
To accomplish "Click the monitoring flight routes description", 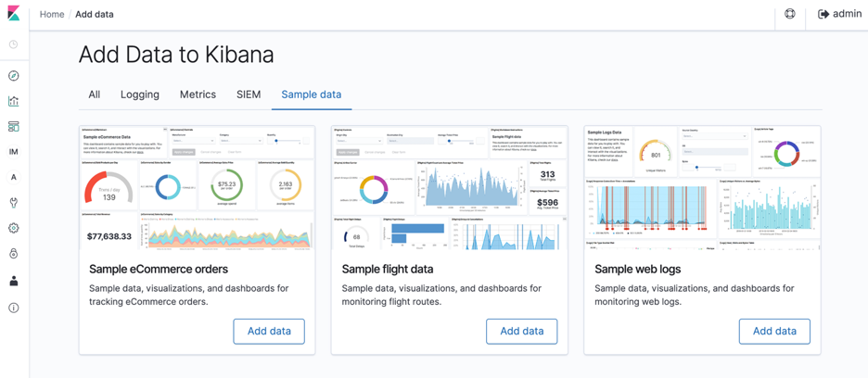I will [441, 295].
